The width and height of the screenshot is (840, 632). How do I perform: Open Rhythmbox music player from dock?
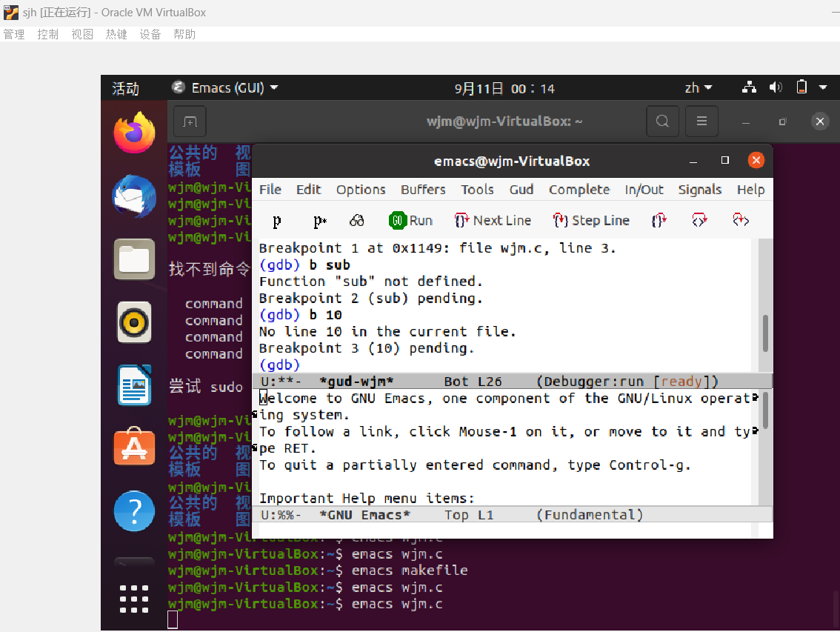pyautogui.click(x=134, y=322)
